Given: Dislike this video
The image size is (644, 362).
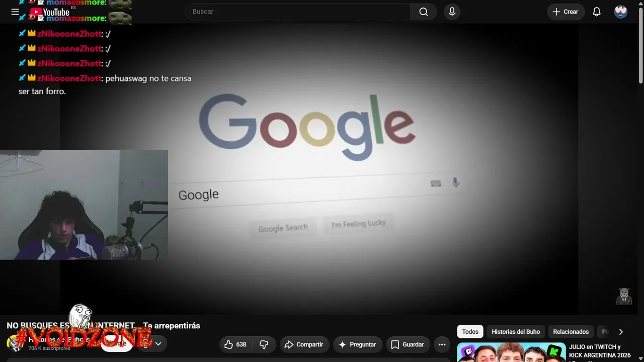Looking at the screenshot, I should point(264,344).
